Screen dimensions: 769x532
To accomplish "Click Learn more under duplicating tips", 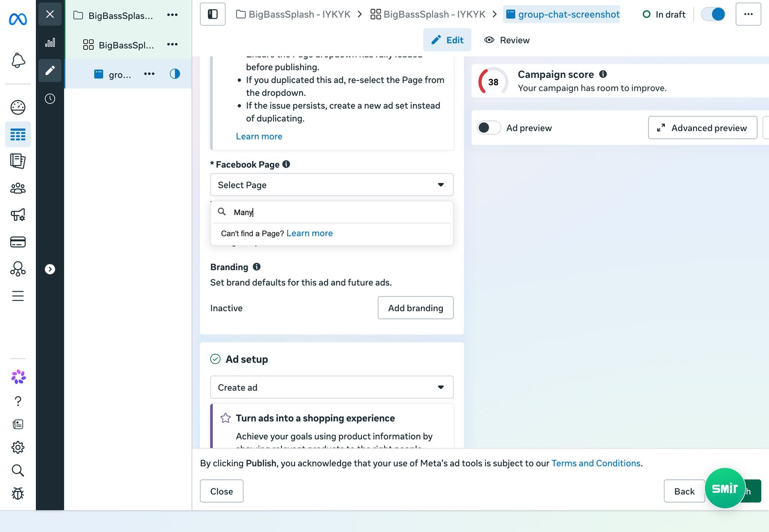I will [x=259, y=136].
